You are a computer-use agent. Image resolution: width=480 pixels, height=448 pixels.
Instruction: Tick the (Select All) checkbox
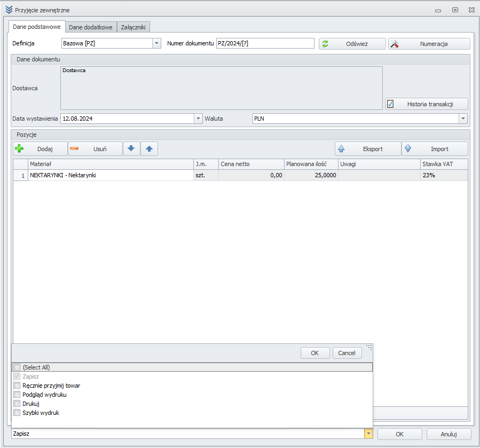click(x=17, y=367)
